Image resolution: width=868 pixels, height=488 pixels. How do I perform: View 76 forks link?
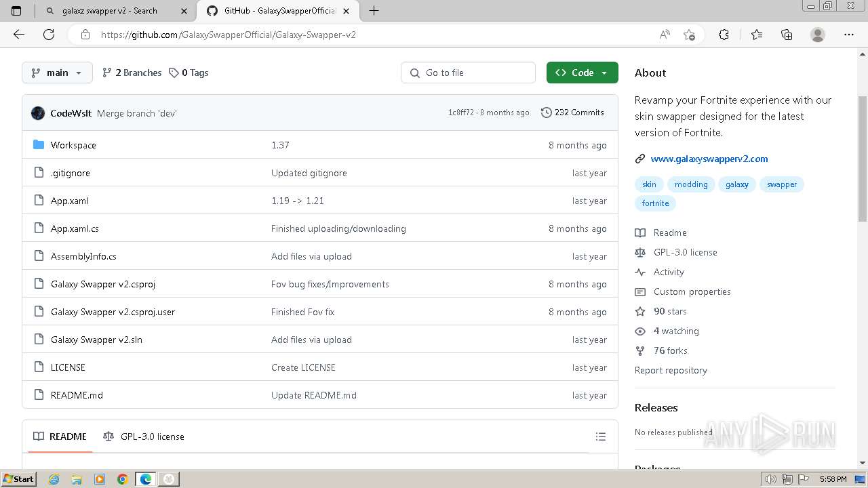[661, 350]
